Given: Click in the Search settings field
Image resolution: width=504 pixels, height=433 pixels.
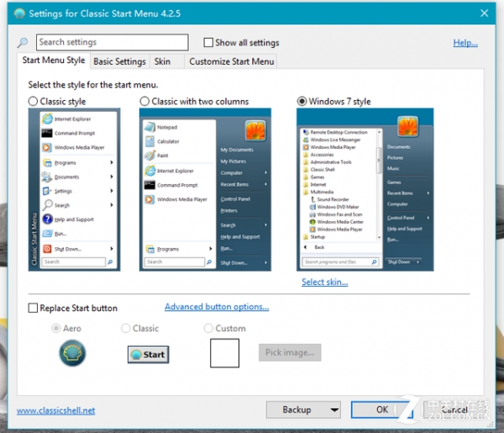Looking at the screenshot, I should coord(112,42).
